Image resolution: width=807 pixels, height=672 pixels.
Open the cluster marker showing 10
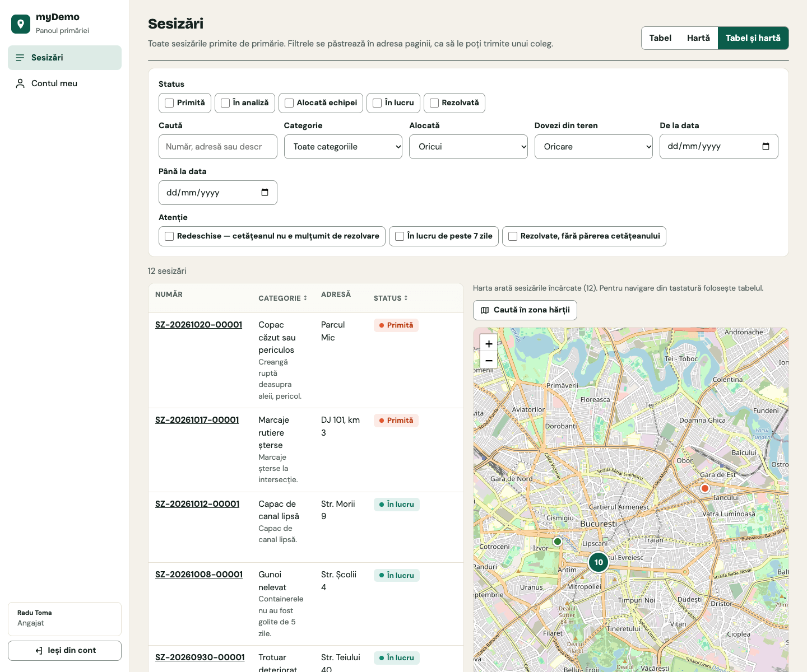click(x=599, y=562)
